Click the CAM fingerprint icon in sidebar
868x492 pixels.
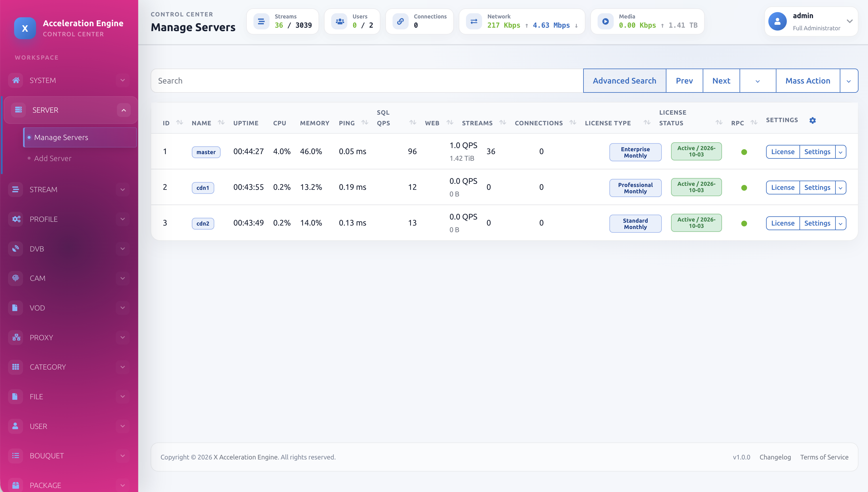pos(16,279)
